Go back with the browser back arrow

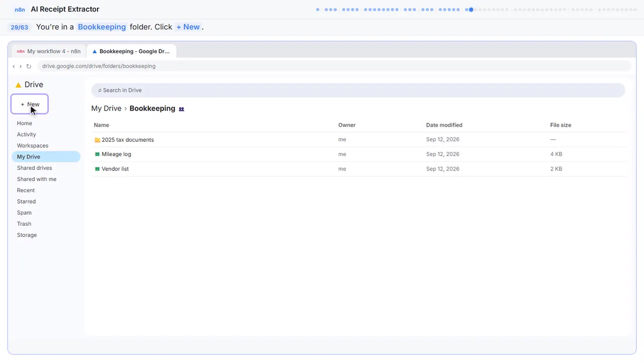(x=14, y=66)
